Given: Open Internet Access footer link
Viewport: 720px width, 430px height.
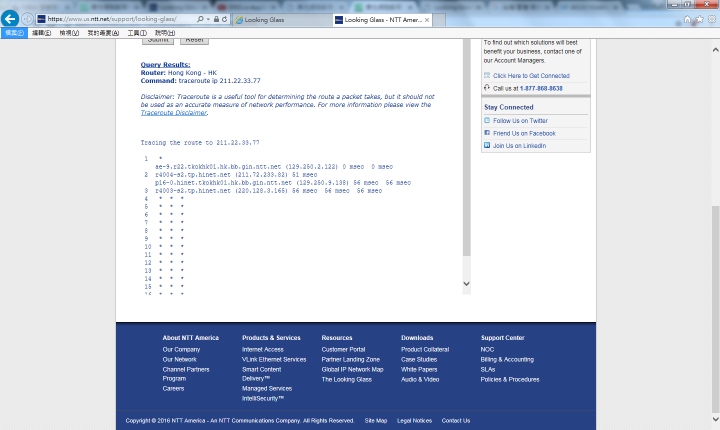Looking at the screenshot, I should tap(263, 350).
